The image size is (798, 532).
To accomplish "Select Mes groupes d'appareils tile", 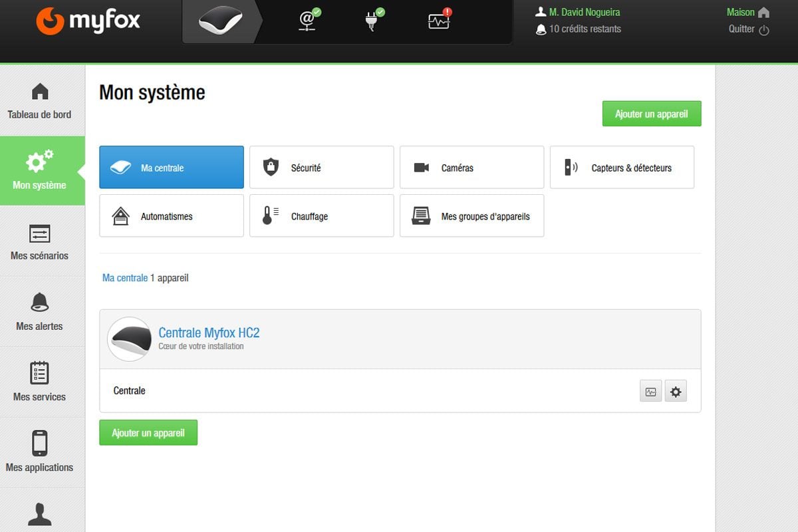I will [472, 215].
